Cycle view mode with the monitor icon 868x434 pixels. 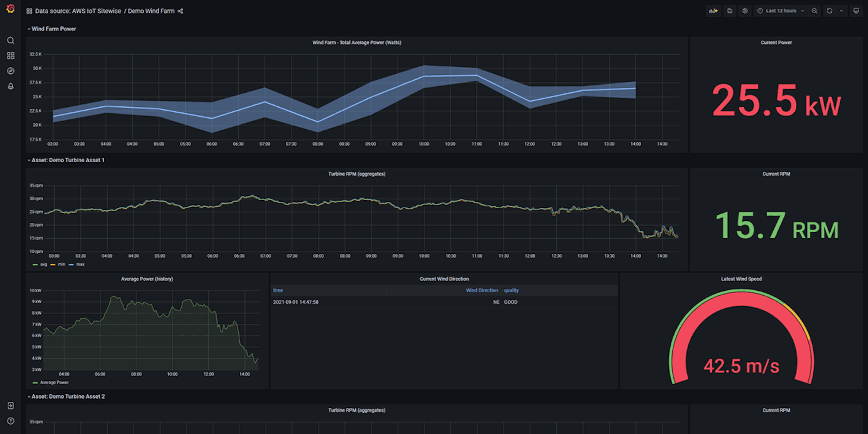pos(856,11)
